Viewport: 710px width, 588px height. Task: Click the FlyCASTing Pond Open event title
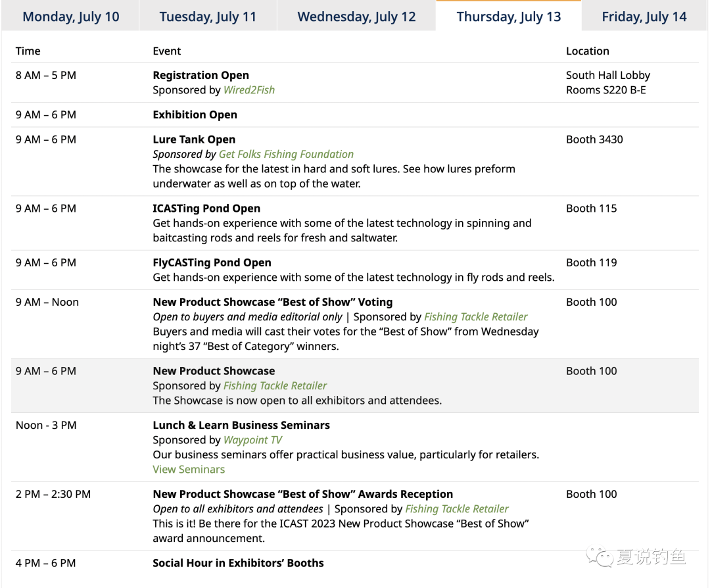pos(212,262)
